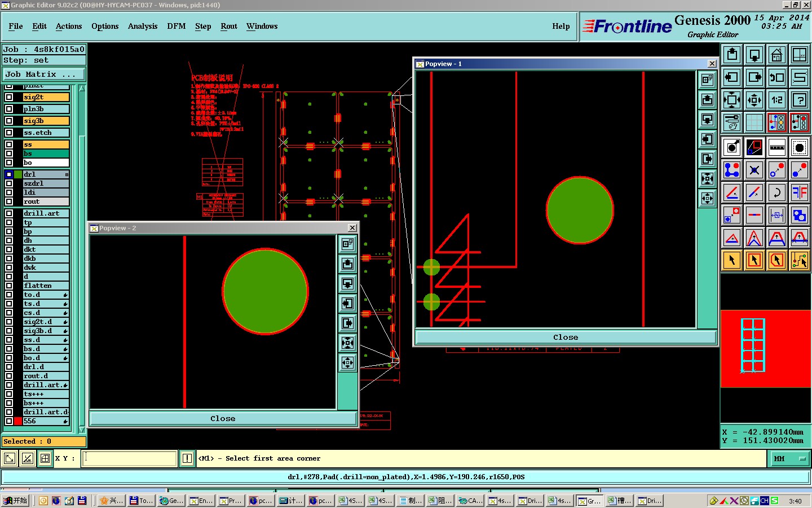Click pan left icon in Popview - 2

click(348, 303)
